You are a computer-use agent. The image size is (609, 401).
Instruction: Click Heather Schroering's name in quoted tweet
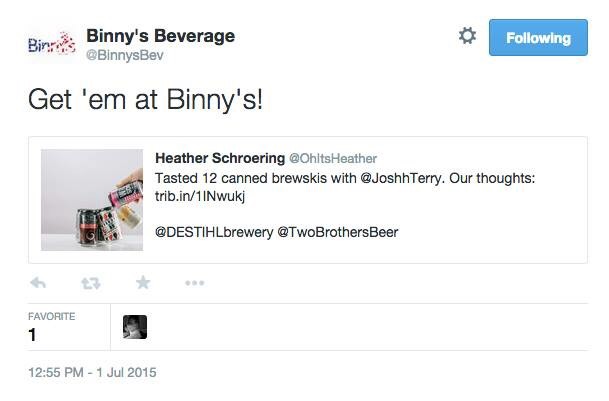click(x=220, y=158)
